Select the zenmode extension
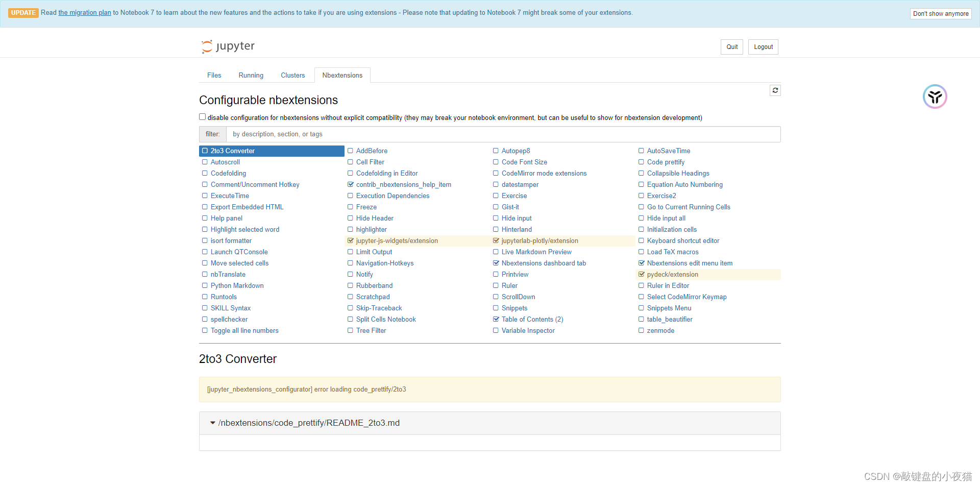980x486 pixels. point(660,330)
